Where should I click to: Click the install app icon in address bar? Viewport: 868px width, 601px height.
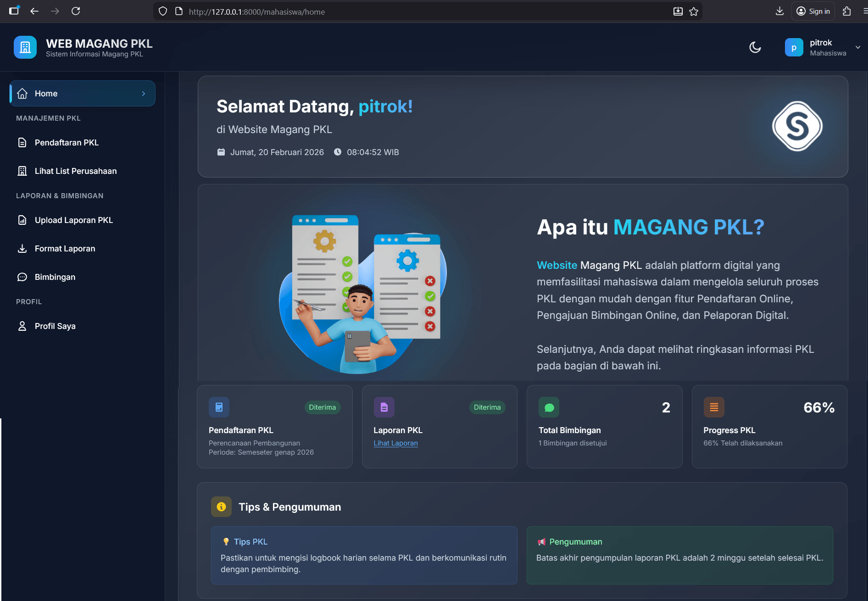tap(678, 11)
